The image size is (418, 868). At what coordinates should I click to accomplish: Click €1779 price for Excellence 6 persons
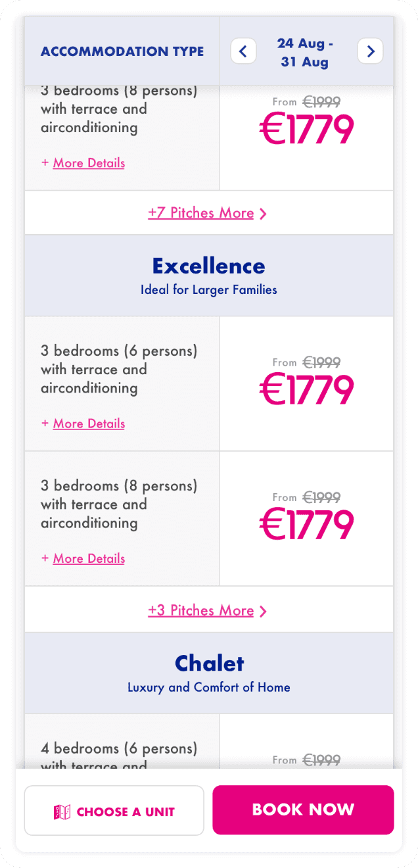pyautogui.click(x=306, y=389)
